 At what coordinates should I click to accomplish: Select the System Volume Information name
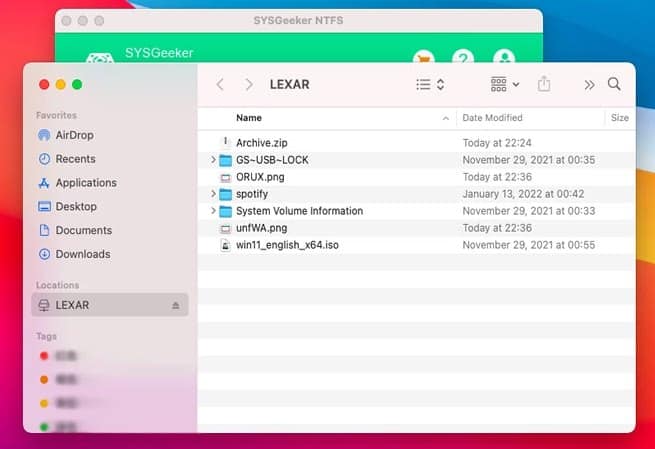coord(300,211)
